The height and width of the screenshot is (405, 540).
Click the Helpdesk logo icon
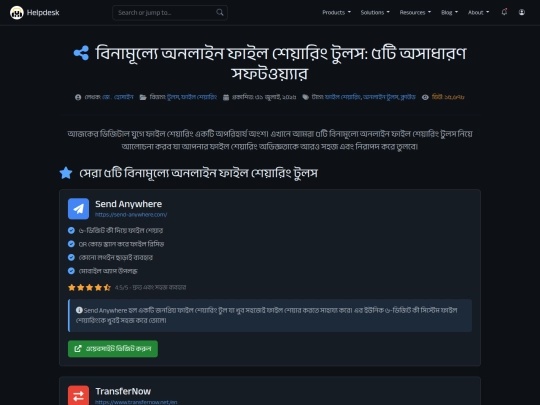(17, 13)
